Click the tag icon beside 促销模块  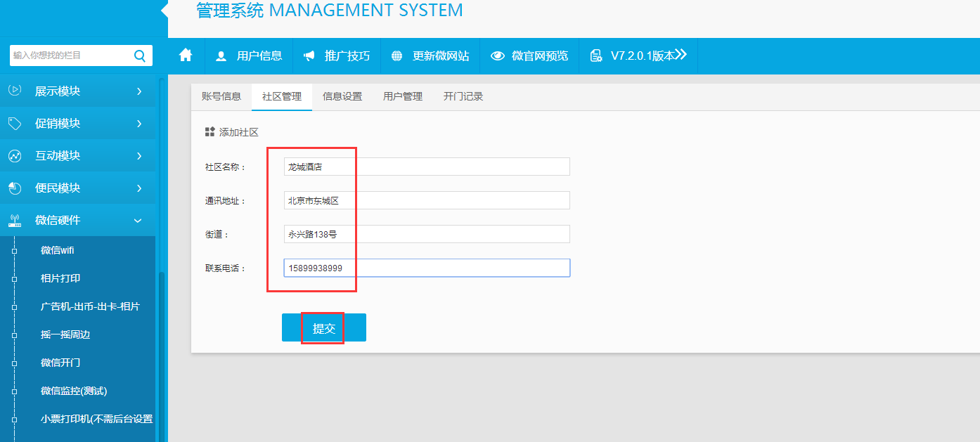[x=14, y=123]
